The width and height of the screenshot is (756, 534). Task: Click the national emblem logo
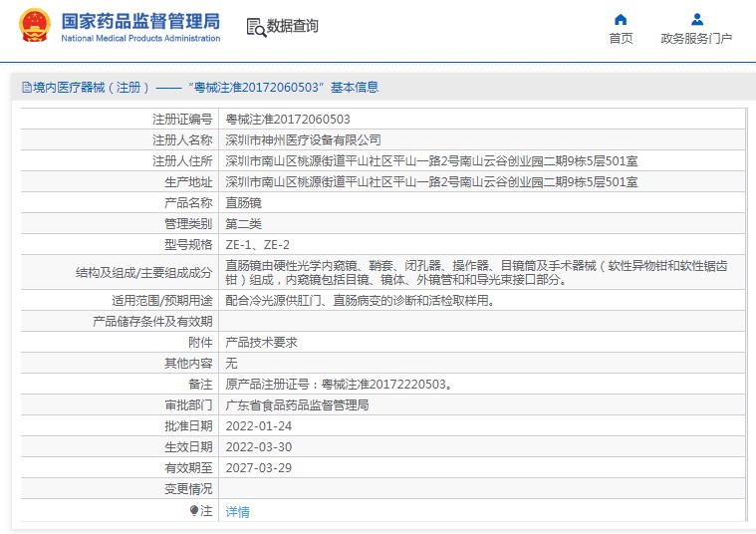(34, 25)
